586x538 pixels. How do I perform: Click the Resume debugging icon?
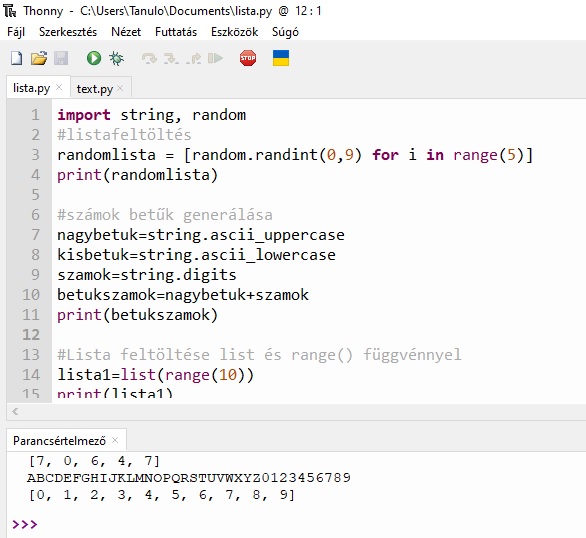pos(215,58)
